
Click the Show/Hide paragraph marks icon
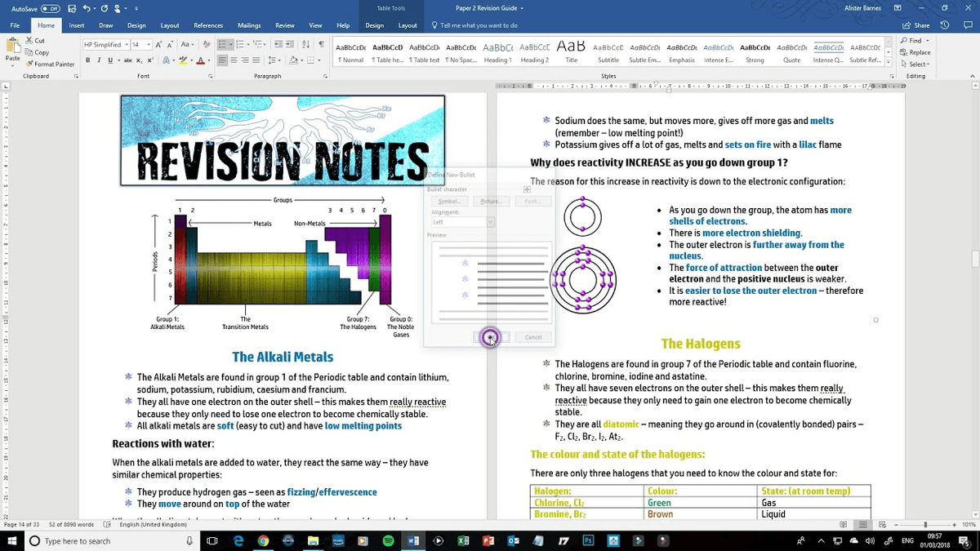click(x=321, y=45)
